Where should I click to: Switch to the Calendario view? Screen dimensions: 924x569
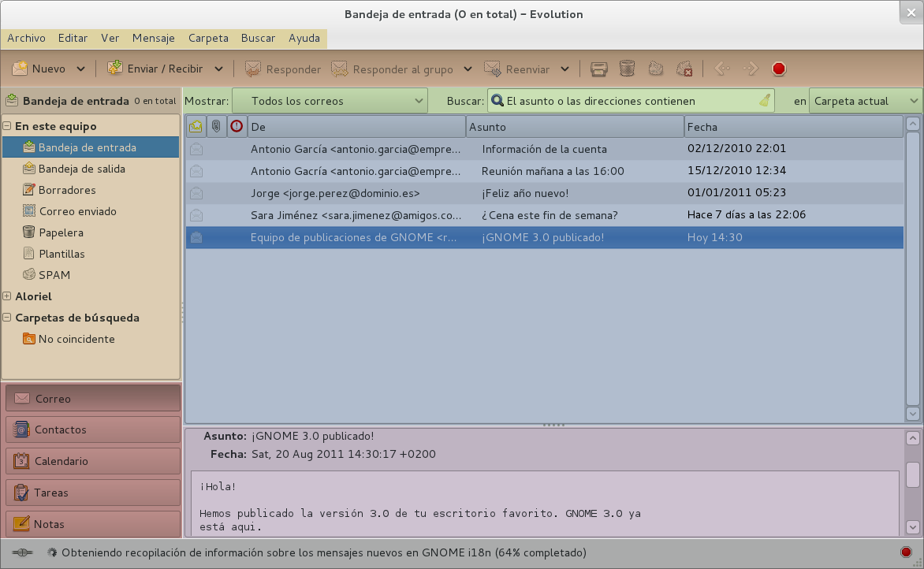click(93, 461)
